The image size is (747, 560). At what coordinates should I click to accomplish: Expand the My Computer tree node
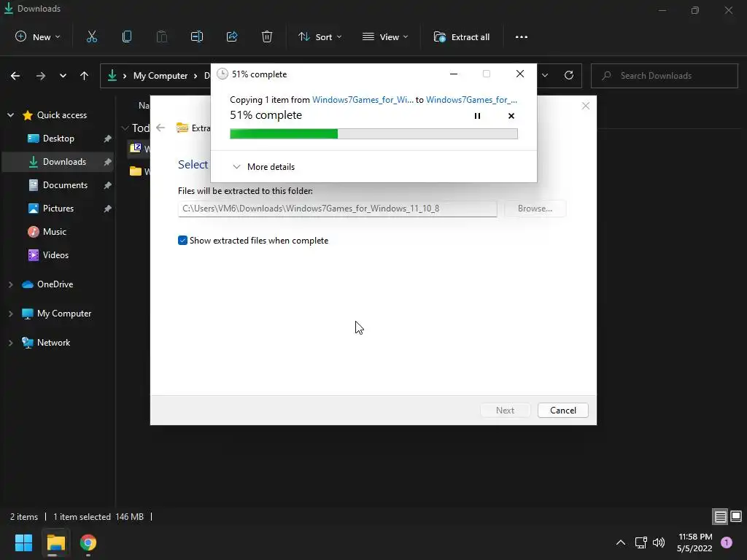click(x=10, y=314)
